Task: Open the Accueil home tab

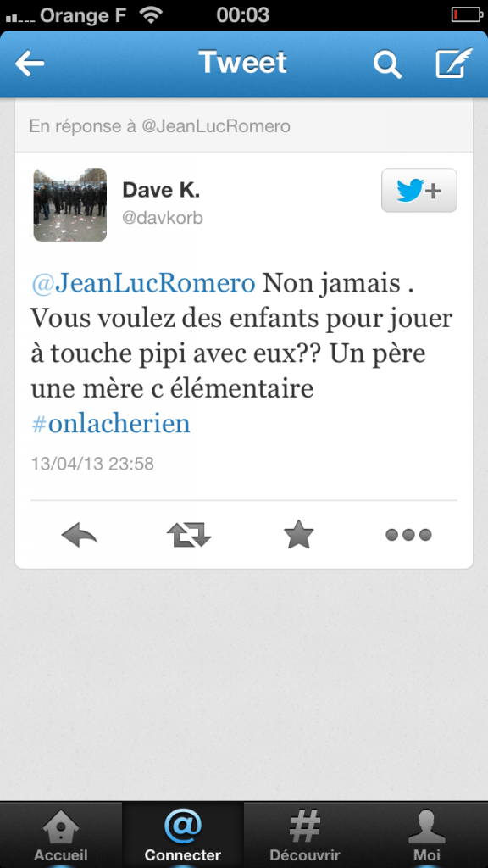Action: click(61, 835)
